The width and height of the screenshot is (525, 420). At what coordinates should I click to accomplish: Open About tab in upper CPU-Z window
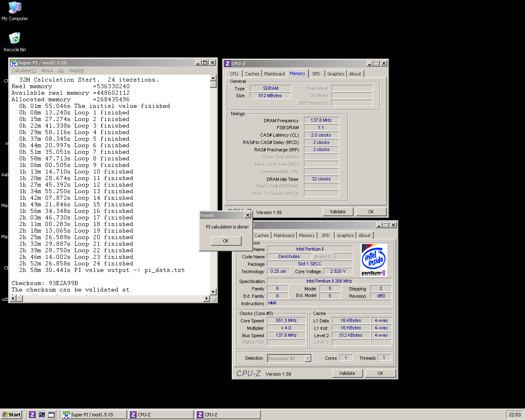355,74
